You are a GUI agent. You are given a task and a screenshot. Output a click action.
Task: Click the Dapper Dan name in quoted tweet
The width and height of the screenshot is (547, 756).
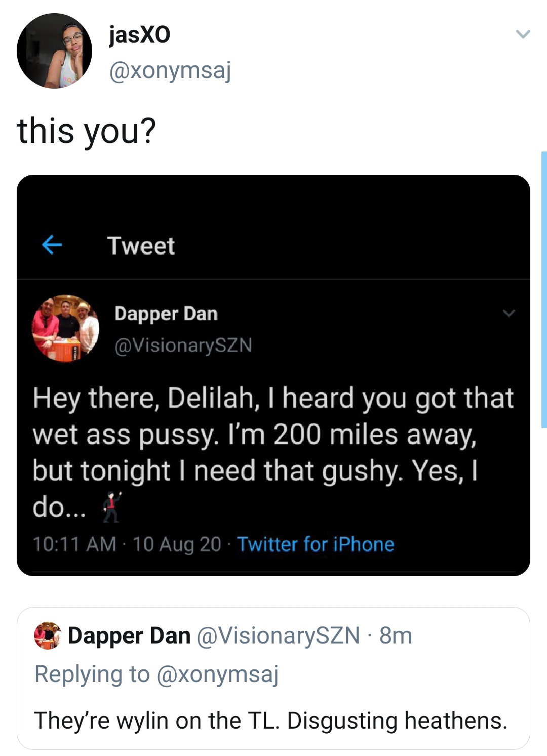[x=129, y=635]
